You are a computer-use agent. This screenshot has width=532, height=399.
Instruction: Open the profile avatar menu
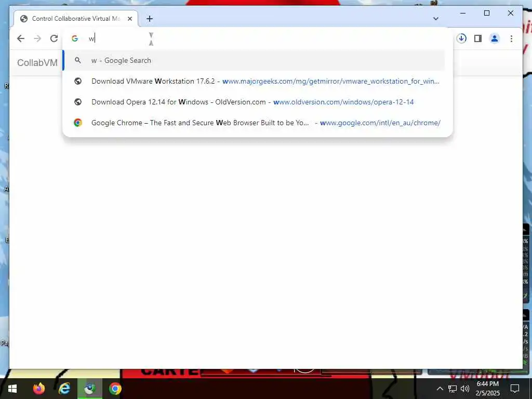495,38
